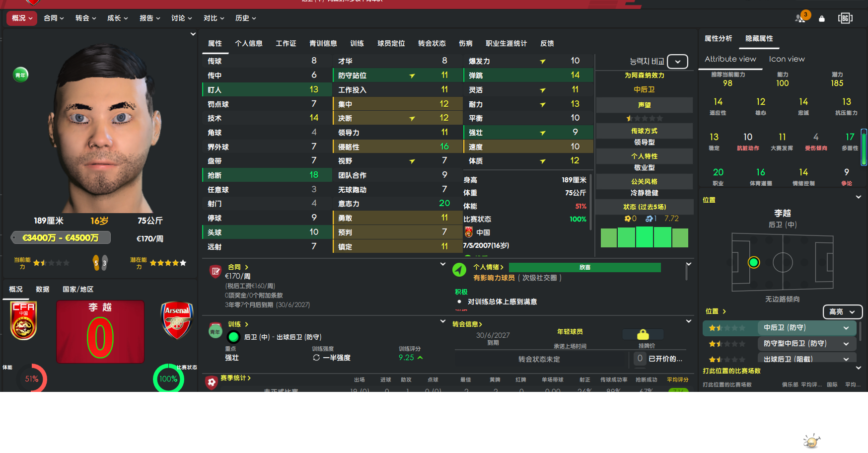Viewport: 868px width, 453px height.
Task: Click the season stats football shield icon
Action: [212, 381]
